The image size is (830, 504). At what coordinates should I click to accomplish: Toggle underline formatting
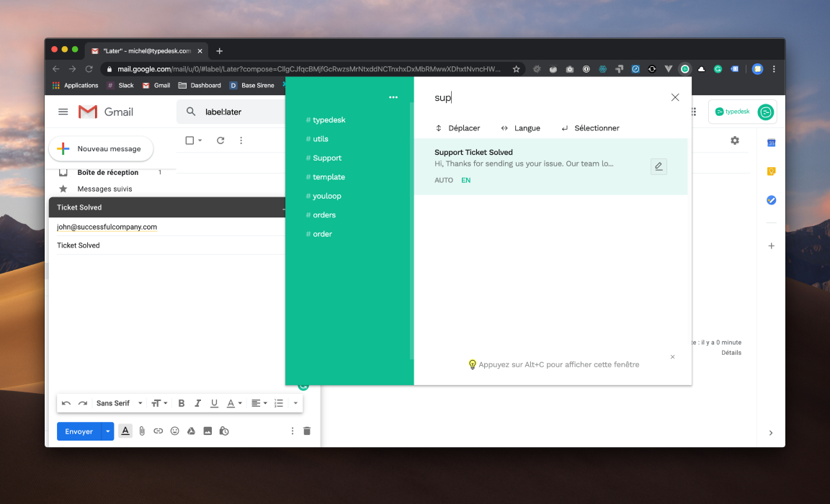pos(214,403)
